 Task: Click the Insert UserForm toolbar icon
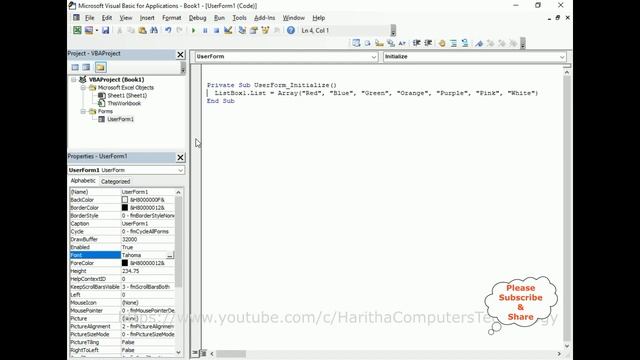[89, 30]
